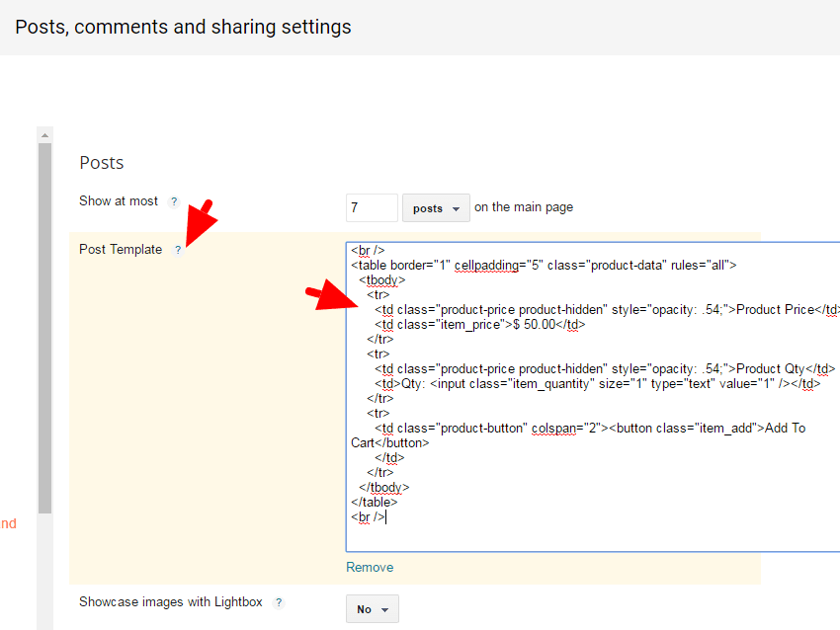Click help icon beside Showcase images with Lightbox
Screen dimensions: 840x630
pos(279,602)
